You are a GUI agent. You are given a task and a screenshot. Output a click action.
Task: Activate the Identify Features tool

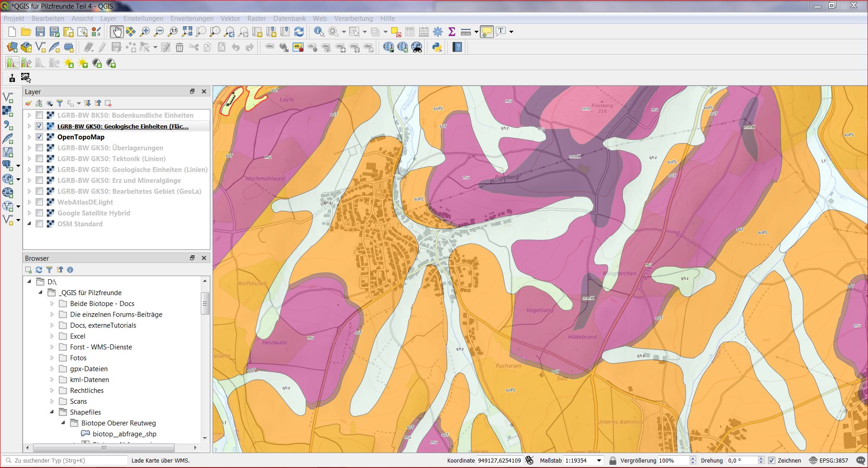(x=319, y=32)
